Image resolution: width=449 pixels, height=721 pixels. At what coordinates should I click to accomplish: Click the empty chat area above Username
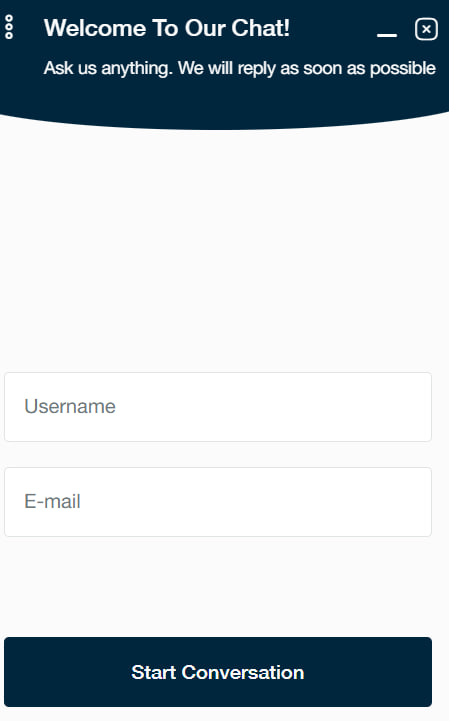224,248
